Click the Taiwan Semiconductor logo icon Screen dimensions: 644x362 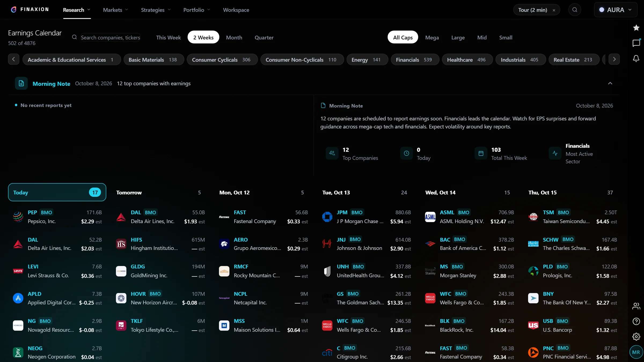(x=533, y=217)
